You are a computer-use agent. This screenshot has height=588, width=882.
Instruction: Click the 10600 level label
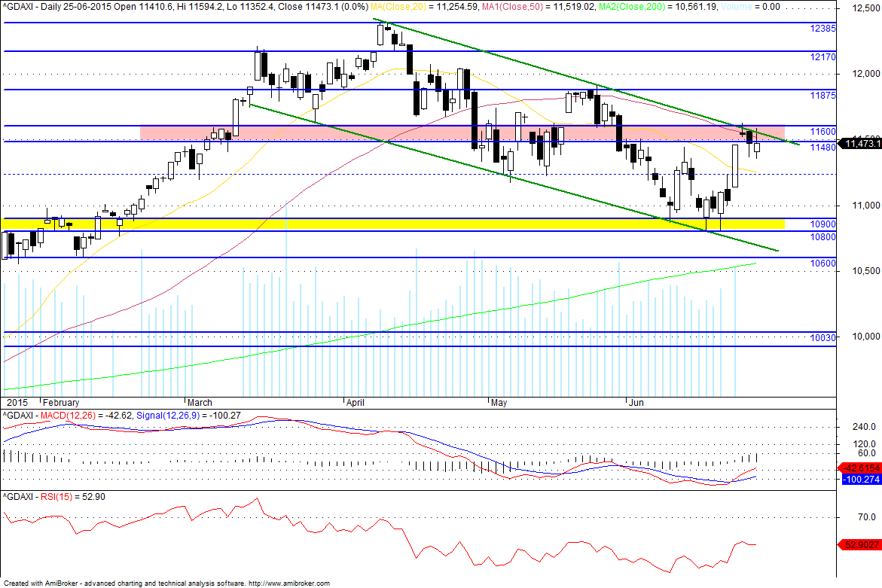(823, 264)
